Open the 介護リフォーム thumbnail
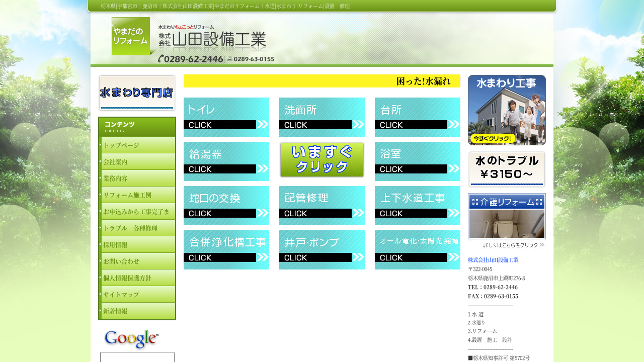Viewport: 644px width, 362px height. click(507, 216)
